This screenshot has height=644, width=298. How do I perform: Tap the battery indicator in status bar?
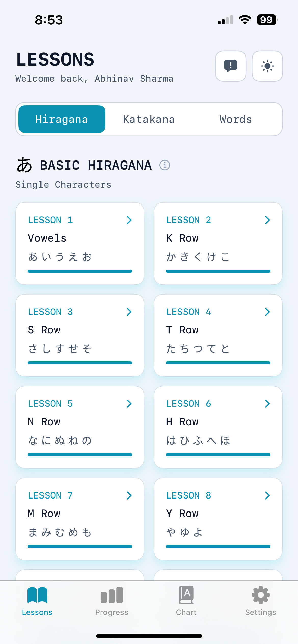[x=267, y=20]
